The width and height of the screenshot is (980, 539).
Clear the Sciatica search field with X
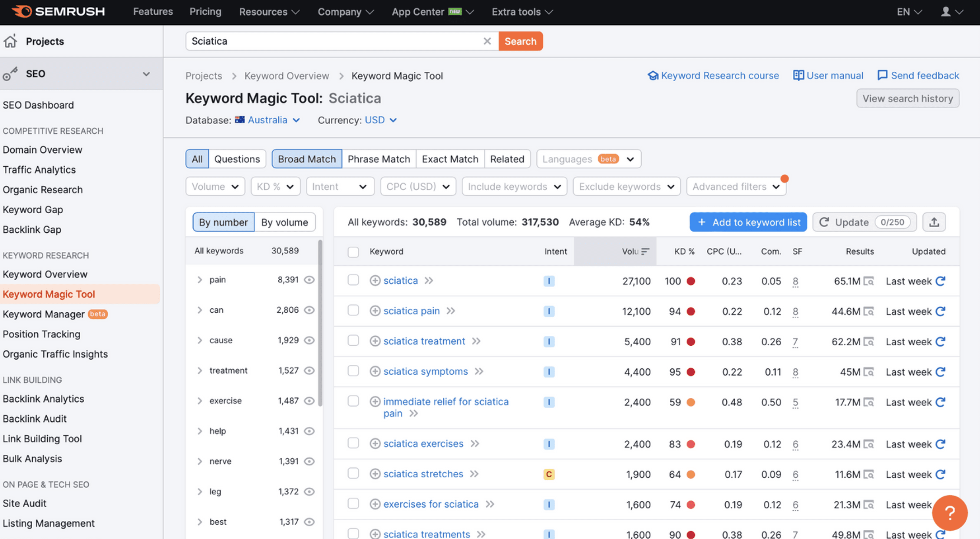tap(487, 41)
